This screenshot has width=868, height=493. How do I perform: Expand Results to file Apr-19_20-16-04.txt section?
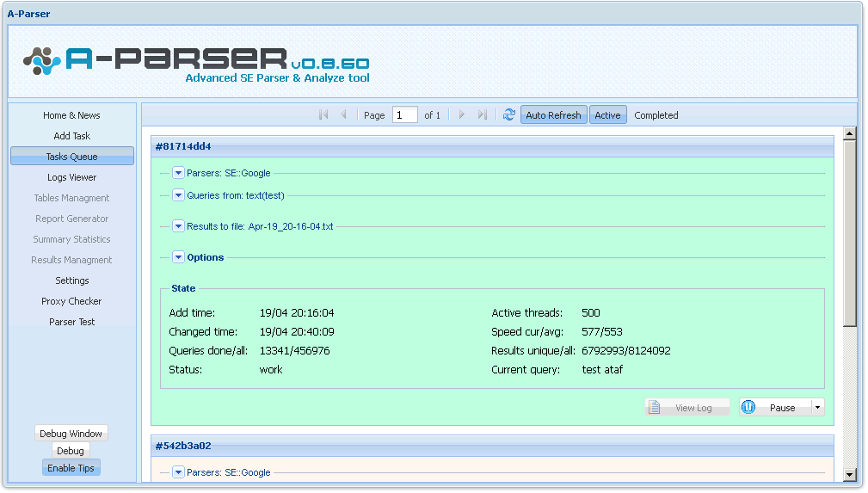[178, 226]
